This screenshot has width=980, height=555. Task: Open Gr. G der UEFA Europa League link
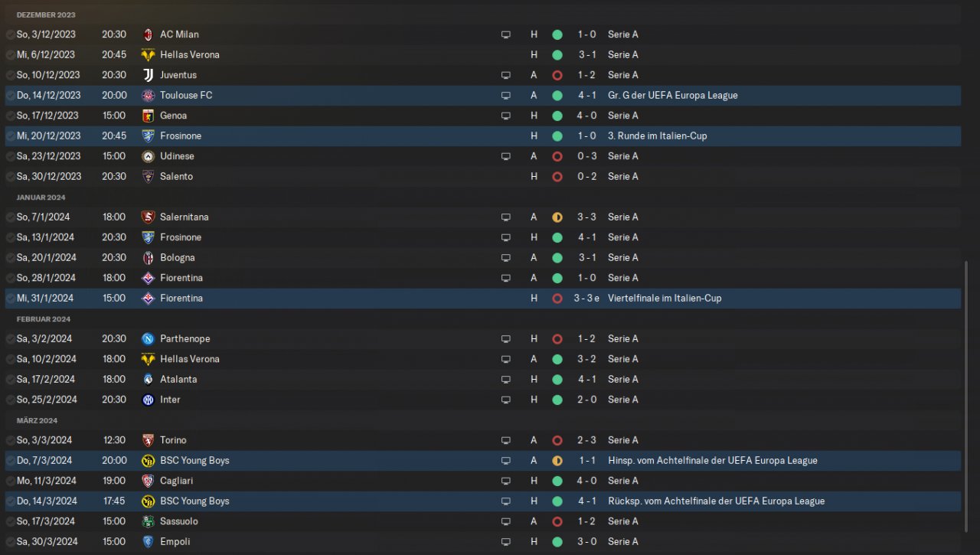pyautogui.click(x=673, y=96)
